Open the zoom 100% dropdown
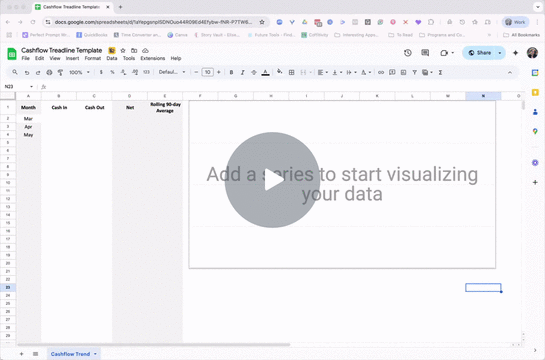The height and width of the screenshot is (360, 545). [79, 72]
